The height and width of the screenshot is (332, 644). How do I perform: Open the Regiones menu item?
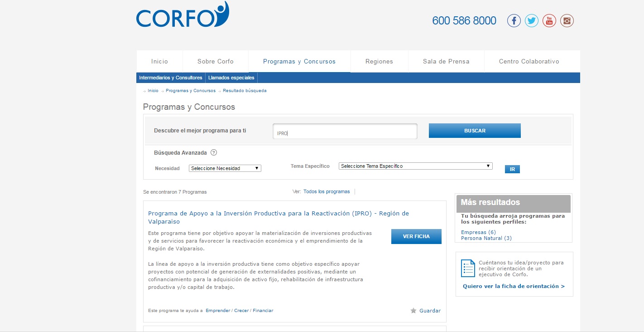[379, 61]
